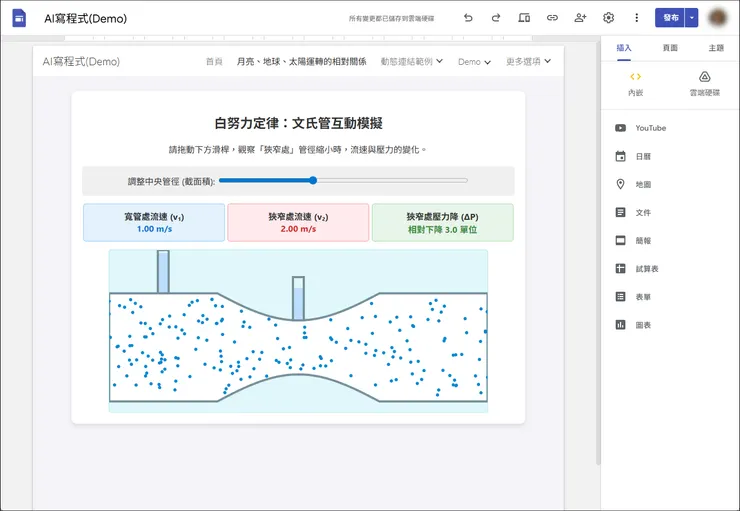The width and height of the screenshot is (740, 511).
Task: Click the 所有變更都已儲存到雲端硬碟 status text
Action: point(391,18)
